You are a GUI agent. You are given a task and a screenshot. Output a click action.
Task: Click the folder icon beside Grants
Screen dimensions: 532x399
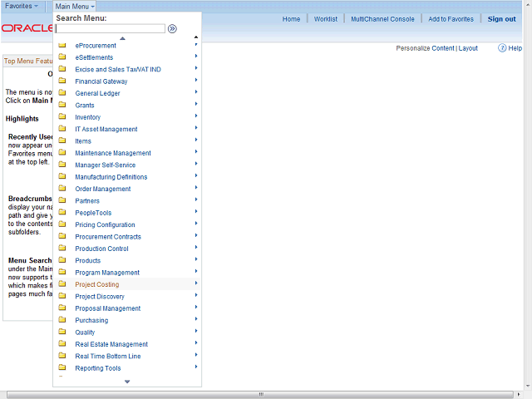tap(62, 105)
